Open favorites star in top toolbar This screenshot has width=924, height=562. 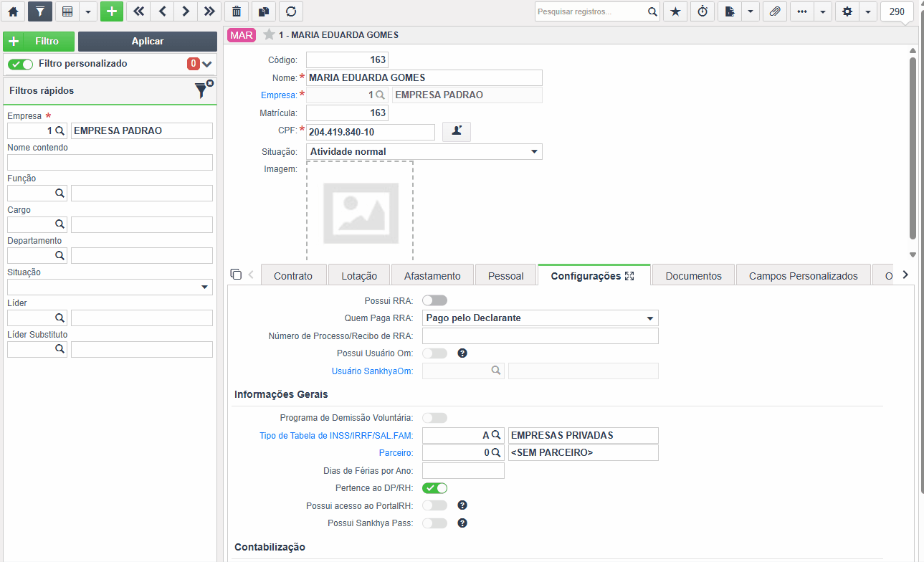click(x=675, y=11)
